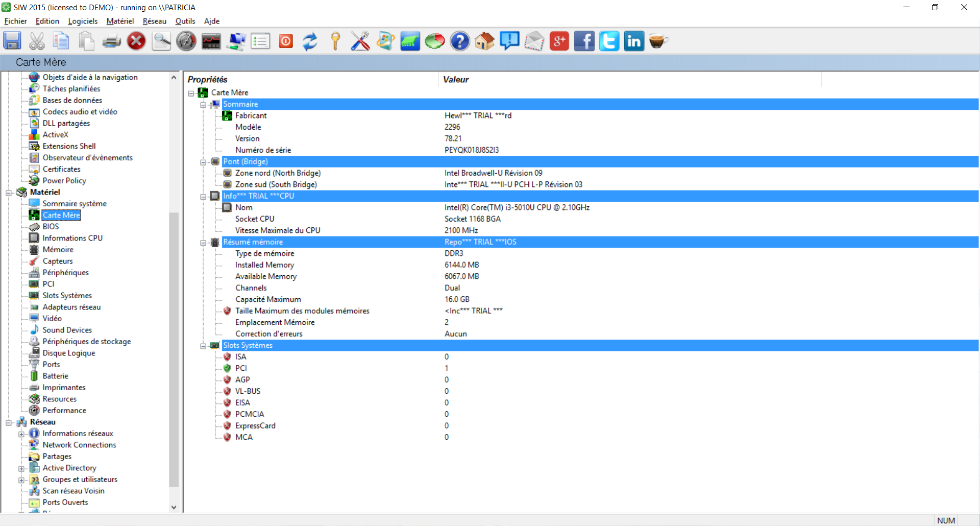The height and width of the screenshot is (526, 980).
Task: Click the house home page icon
Action: point(485,41)
